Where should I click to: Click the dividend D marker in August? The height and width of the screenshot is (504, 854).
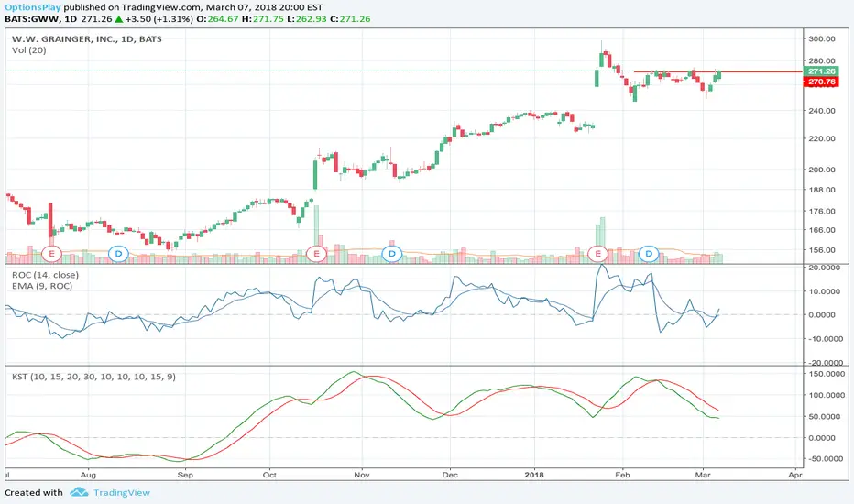[x=118, y=253]
